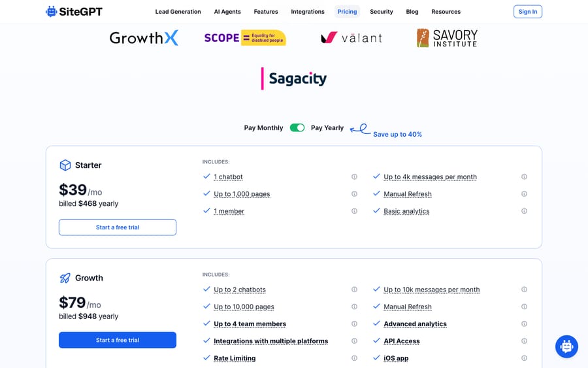Show info for Rate Limiting

click(354, 358)
